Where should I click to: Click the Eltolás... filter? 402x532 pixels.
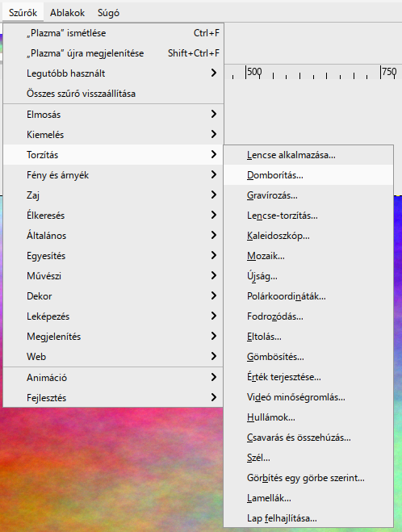308,337
